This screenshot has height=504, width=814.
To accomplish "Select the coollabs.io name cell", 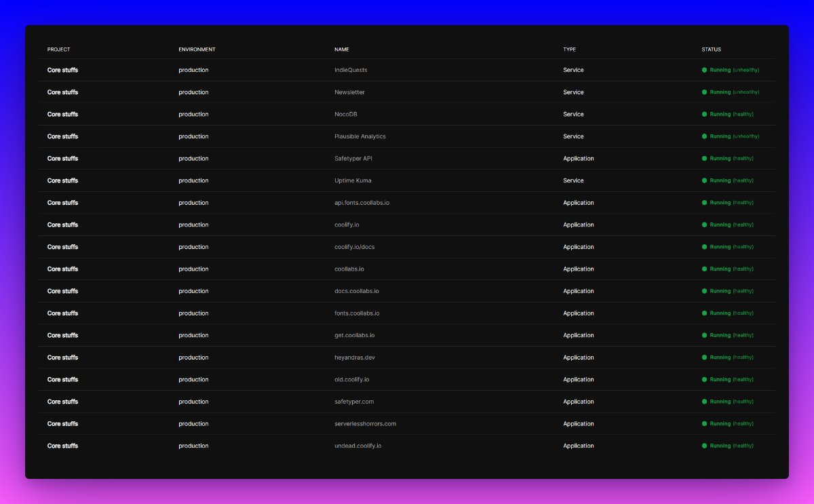I will click(x=349, y=269).
